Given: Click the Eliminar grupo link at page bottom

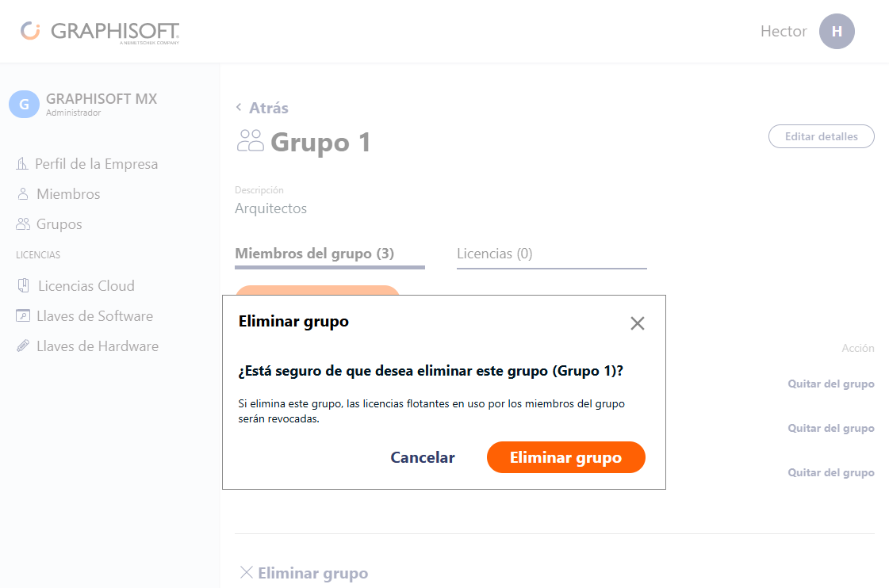Looking at the screenshot, I should [x=304, y=573].
